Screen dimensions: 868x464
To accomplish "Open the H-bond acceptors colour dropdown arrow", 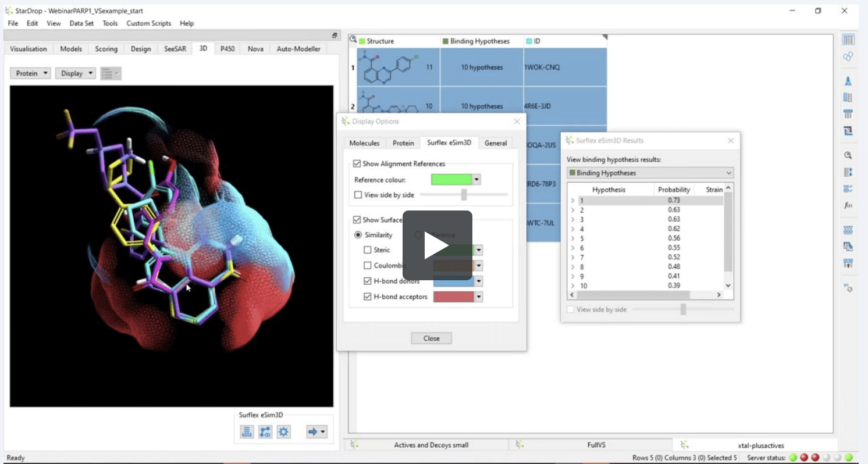I will click(479, 297).
